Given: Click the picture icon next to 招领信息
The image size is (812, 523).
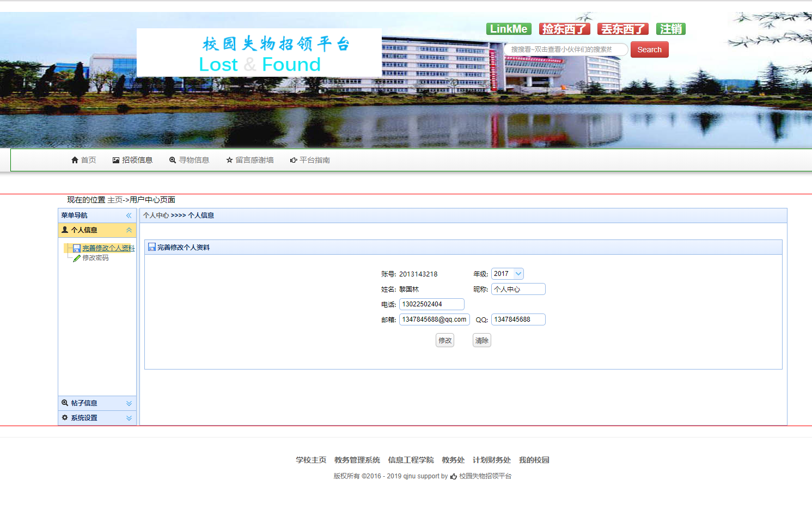Looking at the screenshot, I should coord(115,159).
